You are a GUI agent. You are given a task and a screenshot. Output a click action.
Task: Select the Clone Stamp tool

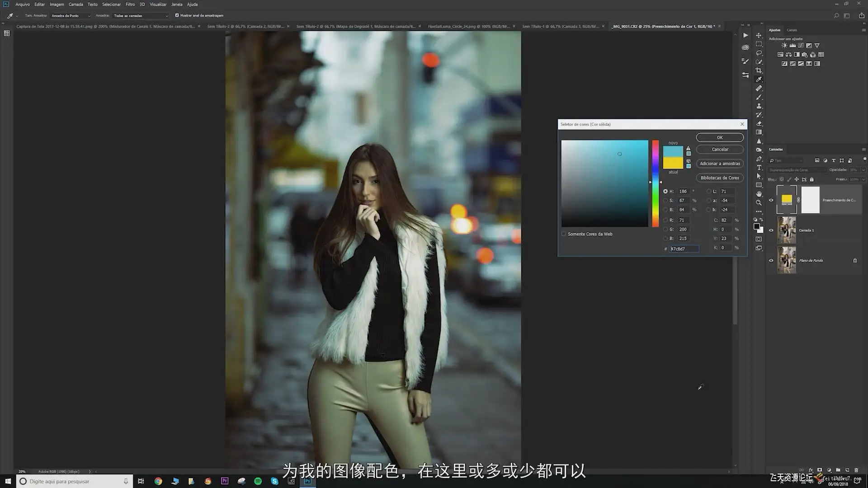[x=759, y=106]
